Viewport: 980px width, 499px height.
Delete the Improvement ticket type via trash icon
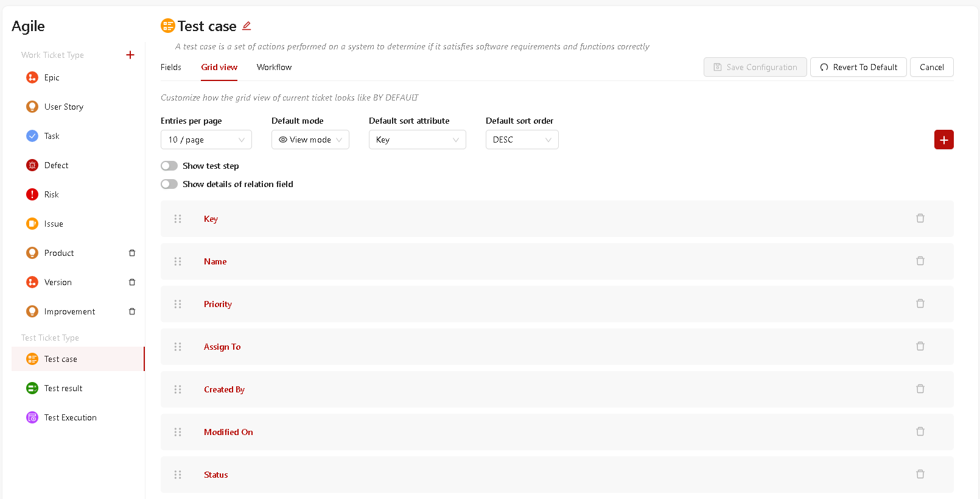[132, 311]
